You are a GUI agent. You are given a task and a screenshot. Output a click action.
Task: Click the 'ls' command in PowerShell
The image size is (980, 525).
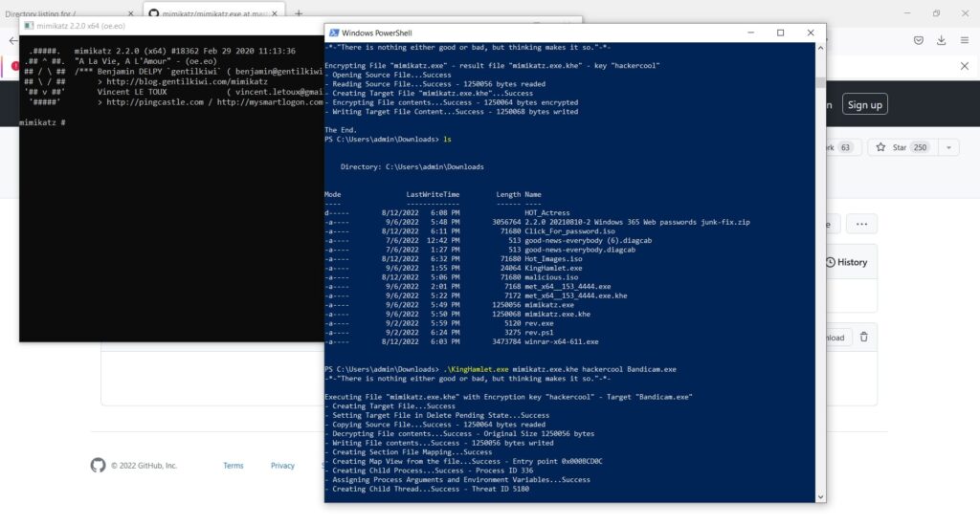(x=447, y=140)
